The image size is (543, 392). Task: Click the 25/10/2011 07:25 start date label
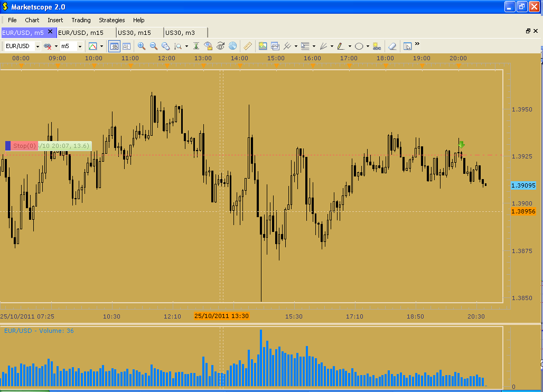(27, 316)
